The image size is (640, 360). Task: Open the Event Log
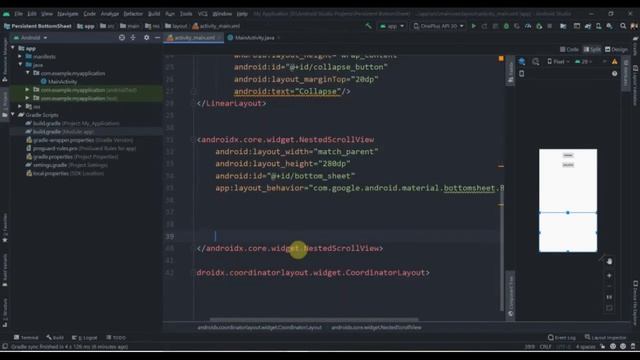(x=562, y=338)
